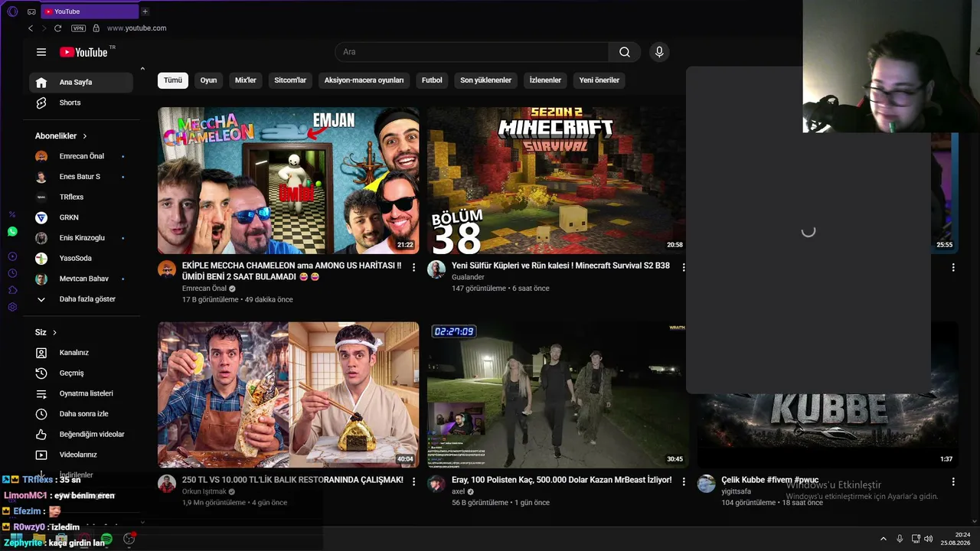Select the Futbol filter chip
Image resolution: width=980 pixels, height=551 pixels.
point(432,80)
